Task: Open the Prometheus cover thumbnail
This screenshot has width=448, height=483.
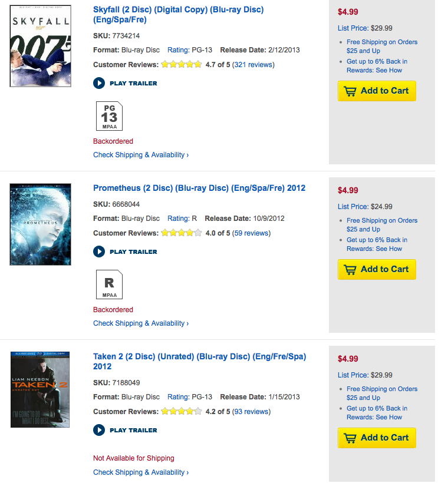Action: point(41,224)
